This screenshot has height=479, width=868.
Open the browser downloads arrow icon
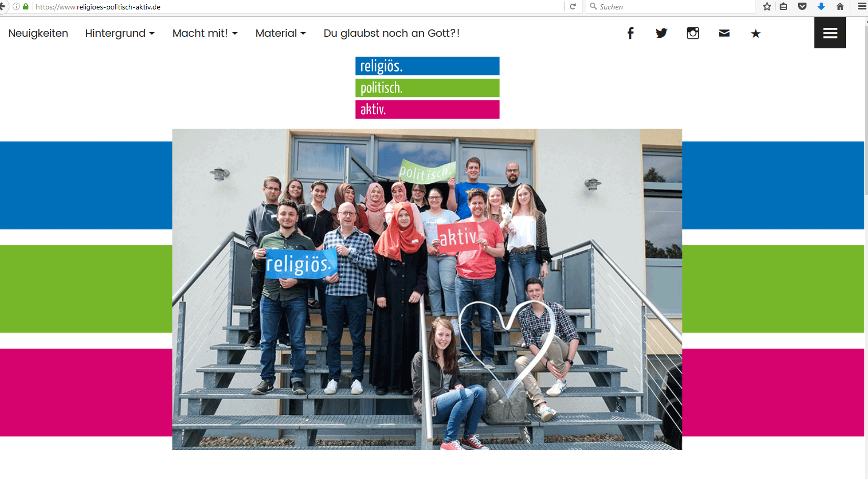[821, 6]
